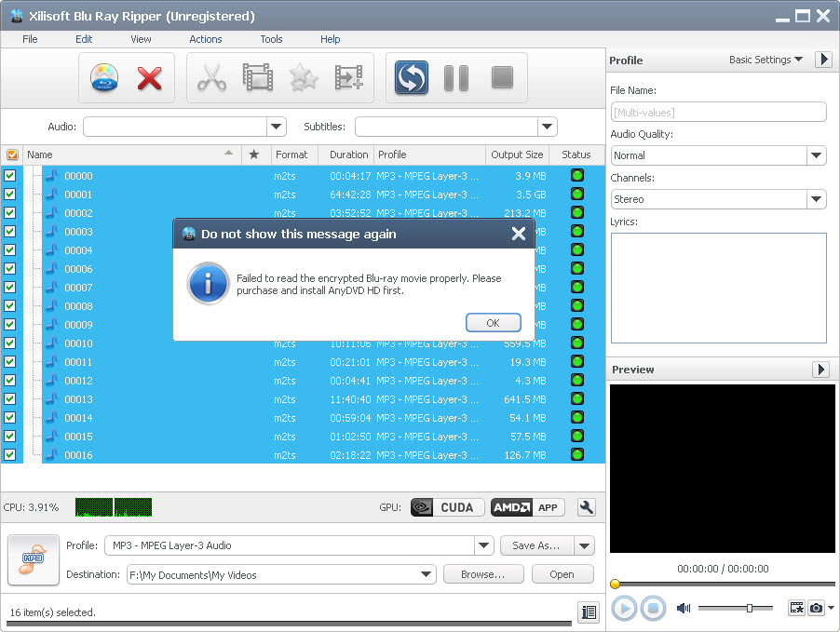The image size is (840, 632).
Task: Open the Actions menu
Action: click(206, 39)
